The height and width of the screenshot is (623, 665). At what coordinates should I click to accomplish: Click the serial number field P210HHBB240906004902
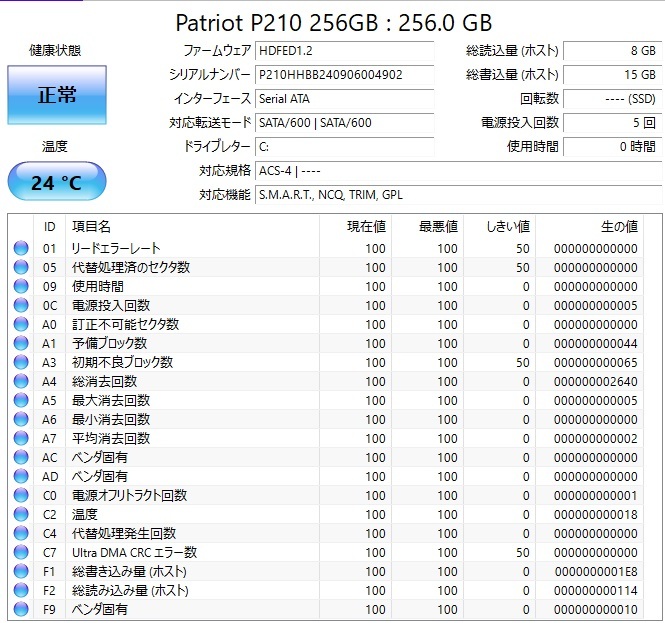pyautogui.click(x=344, y=75)
